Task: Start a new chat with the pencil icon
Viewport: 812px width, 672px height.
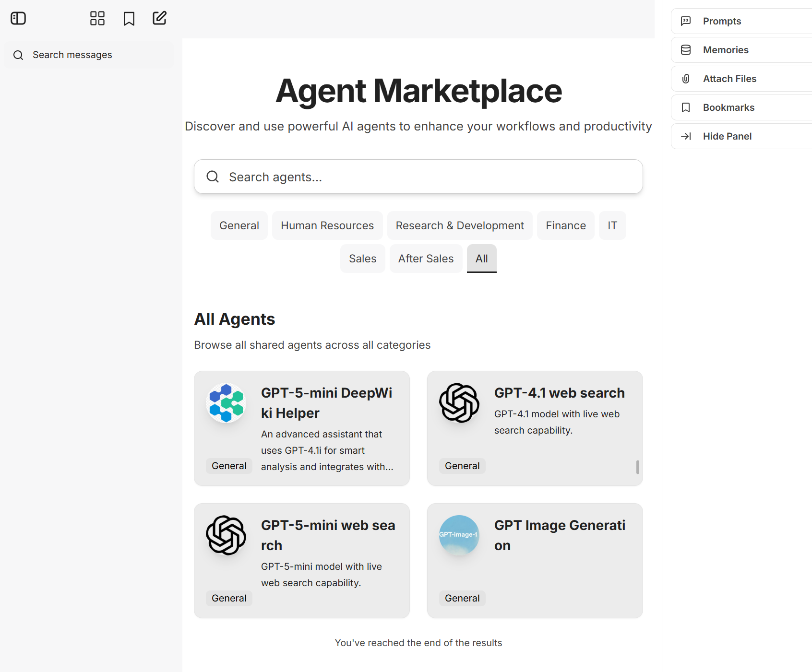Action: pos(159,18)
